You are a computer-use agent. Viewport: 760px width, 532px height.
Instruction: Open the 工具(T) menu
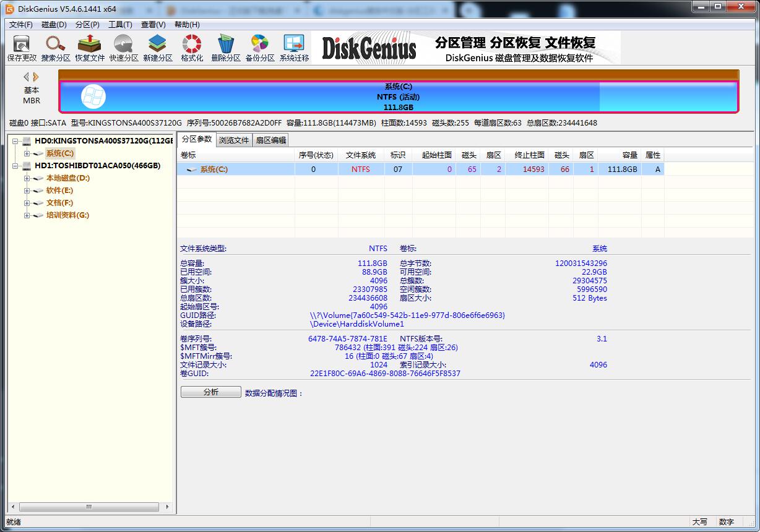[120, 25]
